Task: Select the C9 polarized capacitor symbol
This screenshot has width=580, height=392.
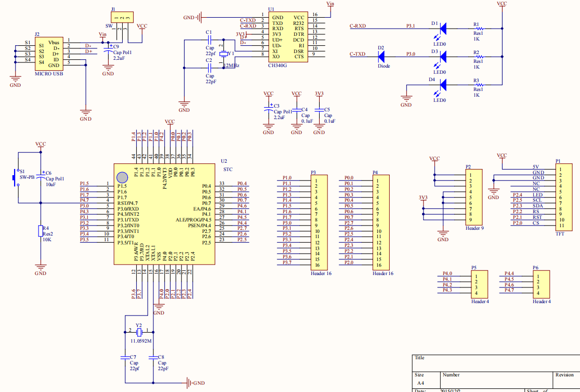Action: point(108,48)
